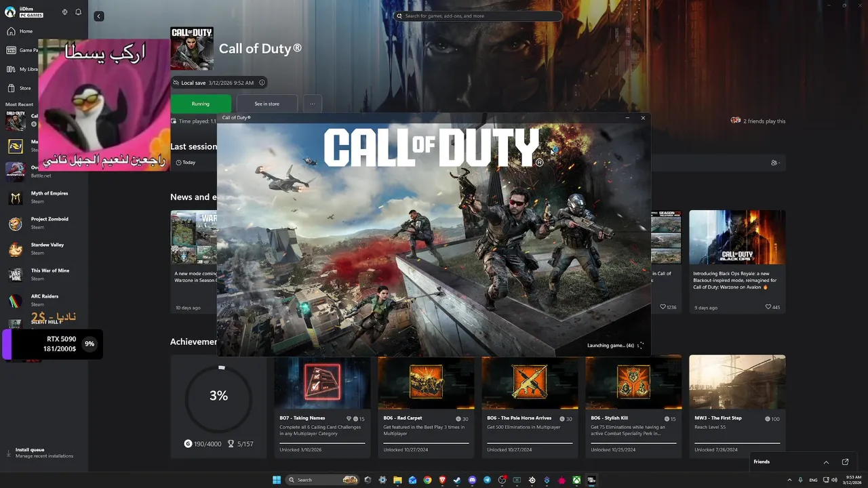The width and height of the screenshot is (868, 488).
Task: Open Xbox app icon on taskbar
Action: coord(576,480)
